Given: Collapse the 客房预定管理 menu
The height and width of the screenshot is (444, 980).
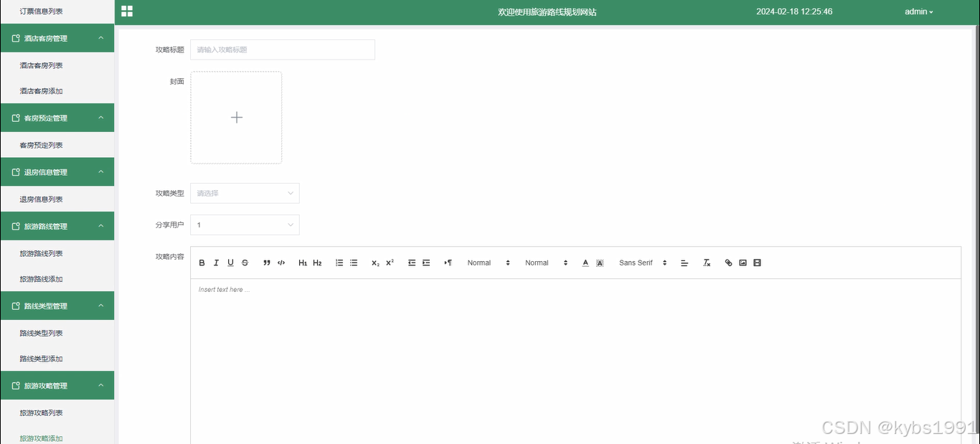Looking at the screenshot, I should pos(57,118).
